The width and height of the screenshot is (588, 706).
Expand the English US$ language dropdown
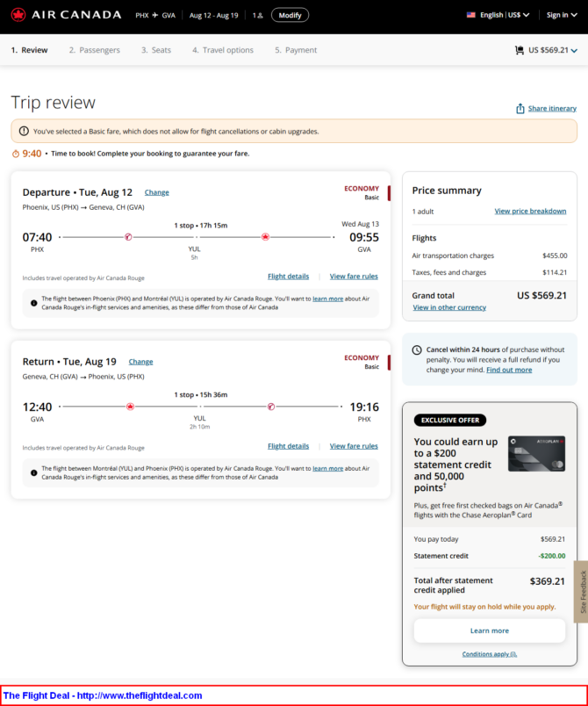(505, 15)
